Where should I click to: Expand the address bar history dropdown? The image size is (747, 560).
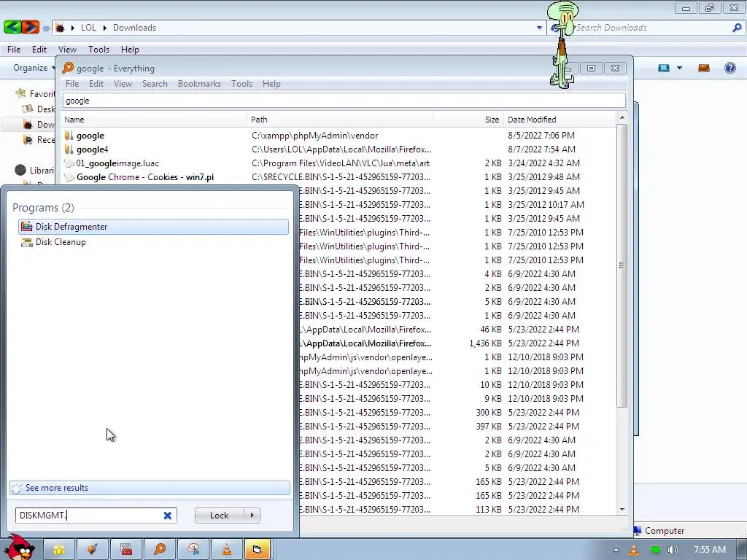[539, 28]
